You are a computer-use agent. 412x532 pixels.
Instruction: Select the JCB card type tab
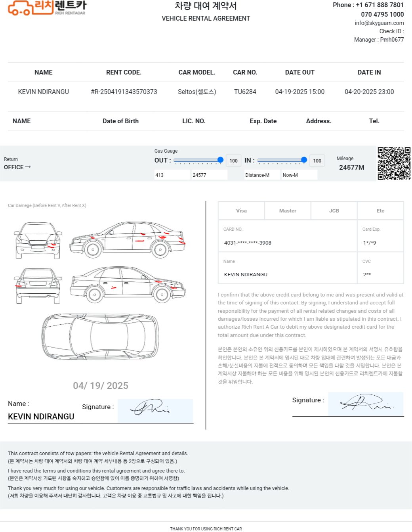point(334,211)
